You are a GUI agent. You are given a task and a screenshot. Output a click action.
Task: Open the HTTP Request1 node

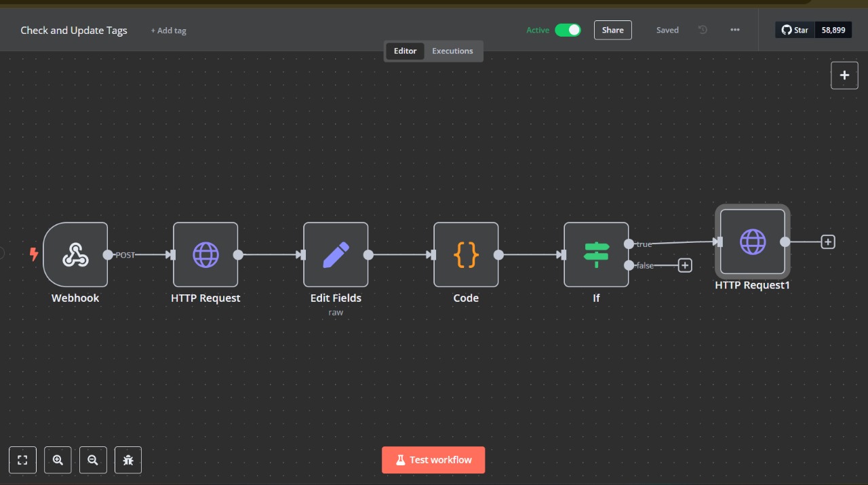pyautogui.click(x=753, y=242)
